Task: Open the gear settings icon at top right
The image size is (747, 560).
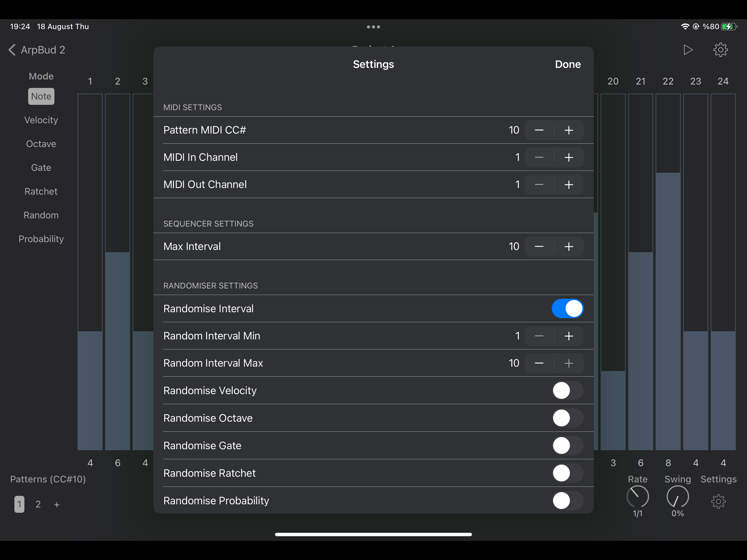Action: pyautogui.click(x=720, y=50)
